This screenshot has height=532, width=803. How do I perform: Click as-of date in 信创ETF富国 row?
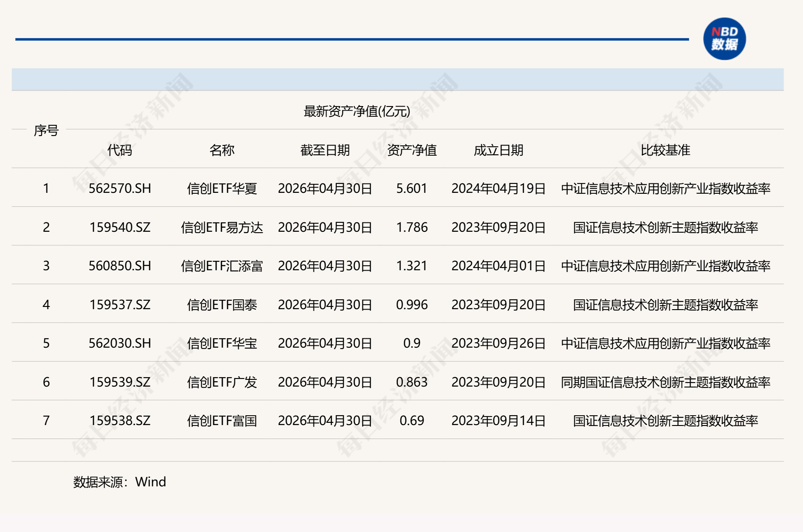(325, 421)
